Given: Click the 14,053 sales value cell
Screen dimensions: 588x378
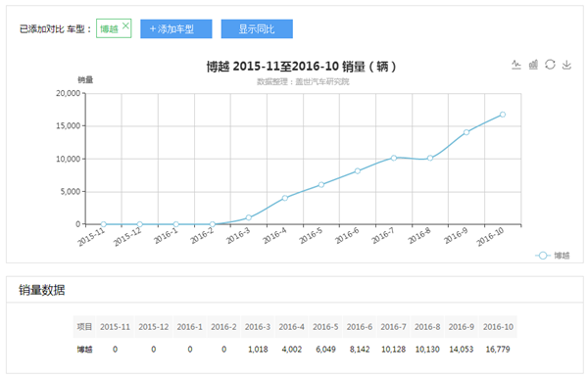Looking at the screenshot, I should pyautogui.click(x=462, y=350).
